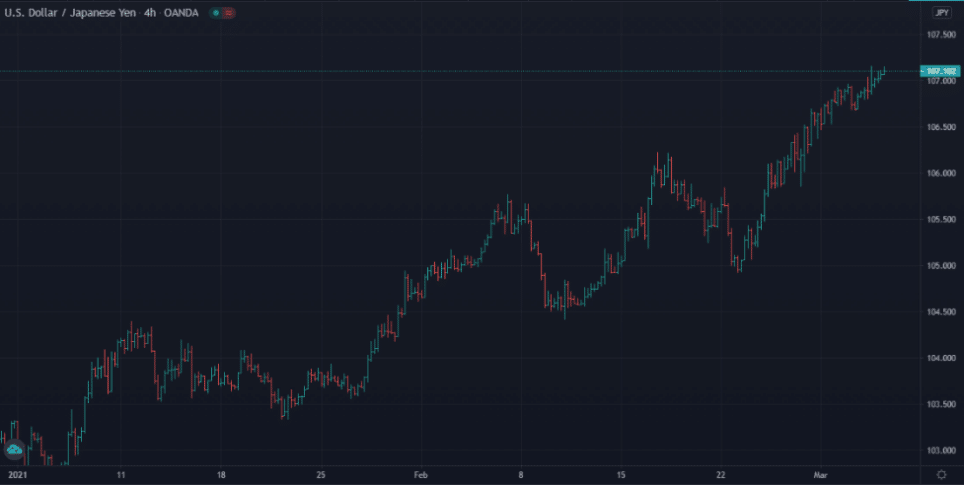The height and width of the screenshot is (485, 964).
Task: Click the 106.000 price axis label
Action: click(x=939, y=173)
